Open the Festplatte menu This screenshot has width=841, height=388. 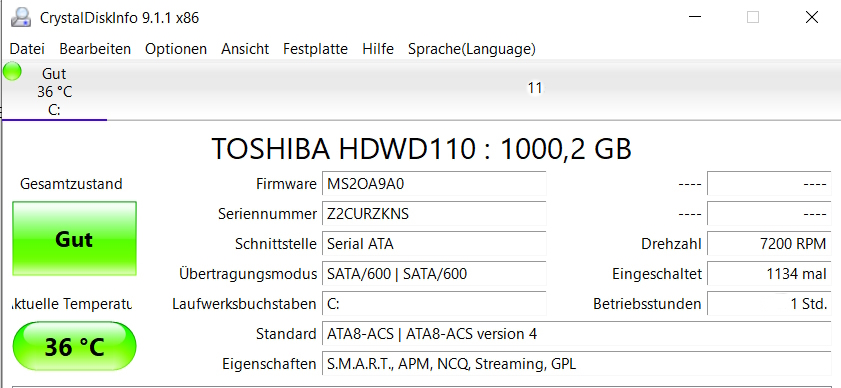315,49
